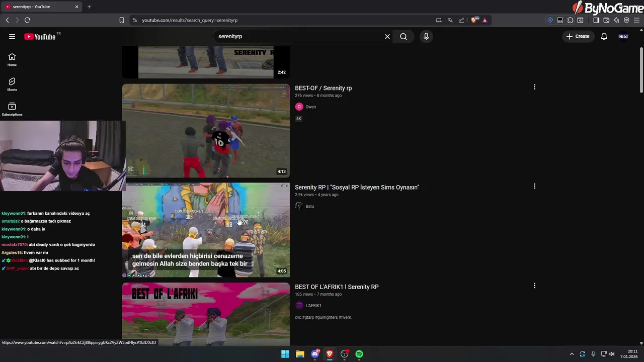
Task: Open the taskbar volume control
Action: coord(612,354)
